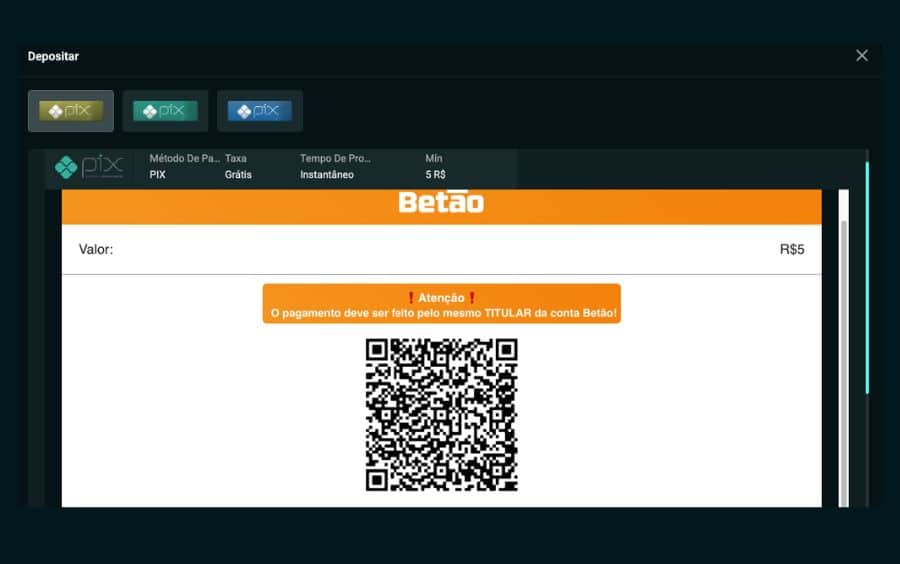Click the PIX QR code image
Screen dimensions: 900x564
(x=441, y=415)
